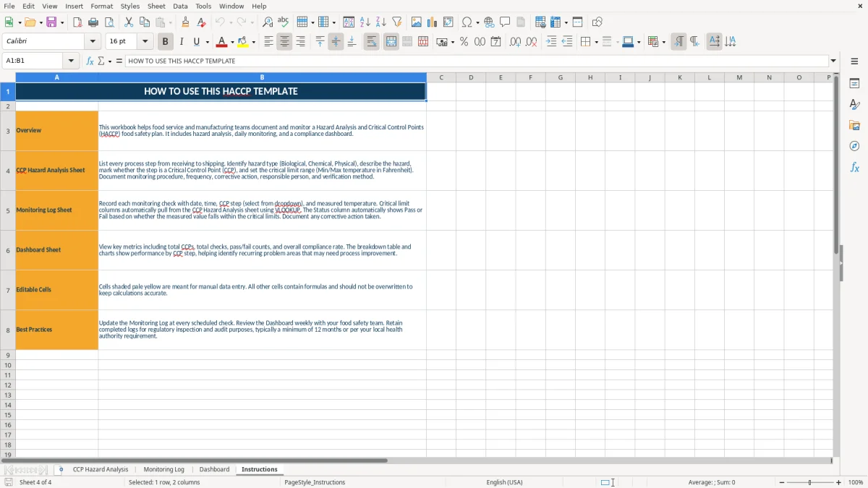The height and width of the screenshot is (488, 868).
Task: Open the Sort dialog
Action: [349, 22]
